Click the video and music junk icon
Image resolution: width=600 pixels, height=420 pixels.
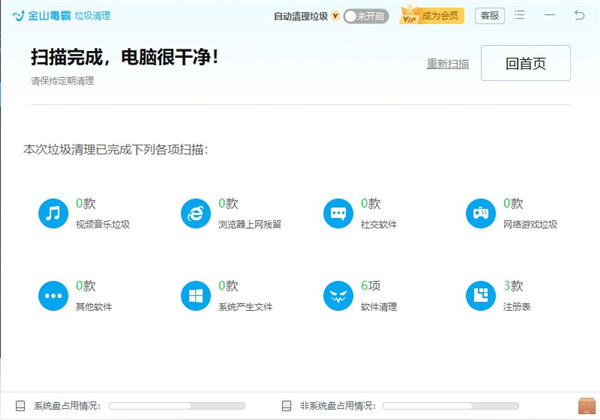[x=52, y=214]
